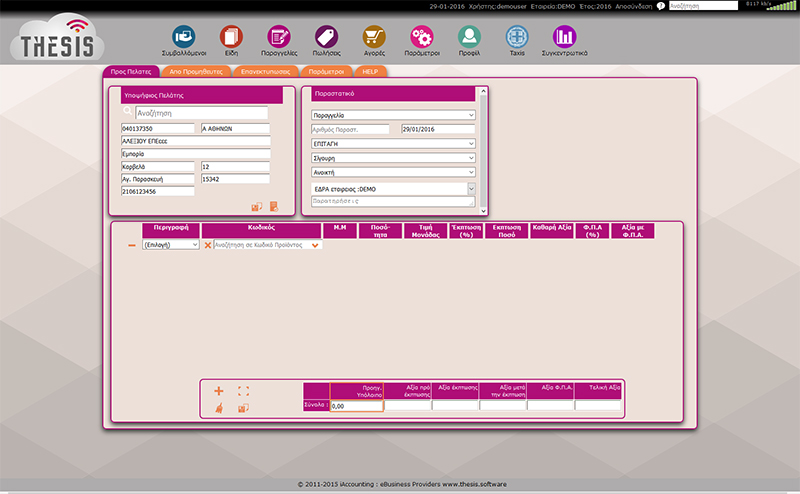Viewport: 800px width, 494px height.
Task: Open the Πωλήσεις sales icon
Action: coord(327,37)
